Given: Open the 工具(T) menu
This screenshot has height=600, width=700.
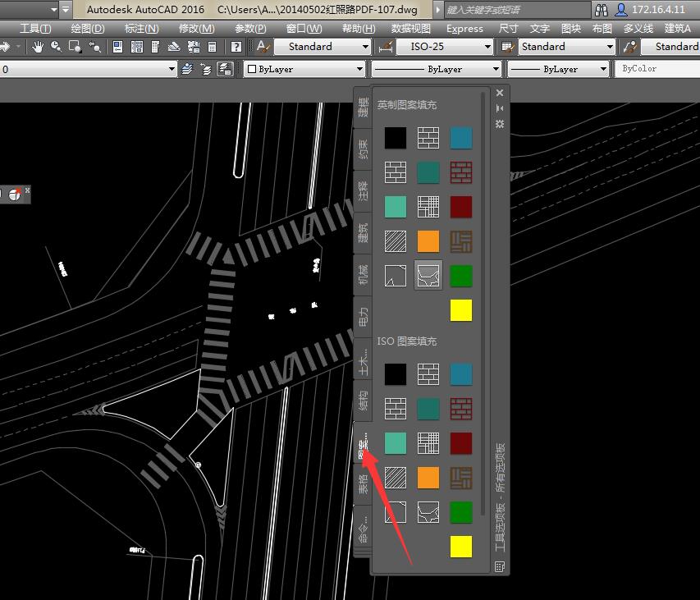Looking at the screenshot, I should (35, 29).
